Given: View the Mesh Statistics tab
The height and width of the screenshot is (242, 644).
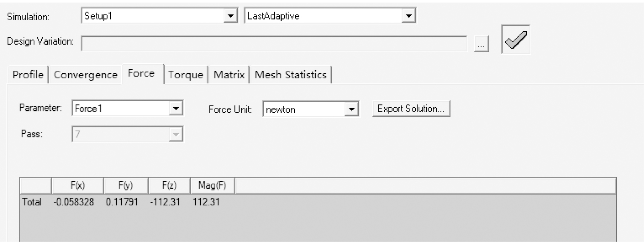Looking at the screenshot, I should point(291,75).
